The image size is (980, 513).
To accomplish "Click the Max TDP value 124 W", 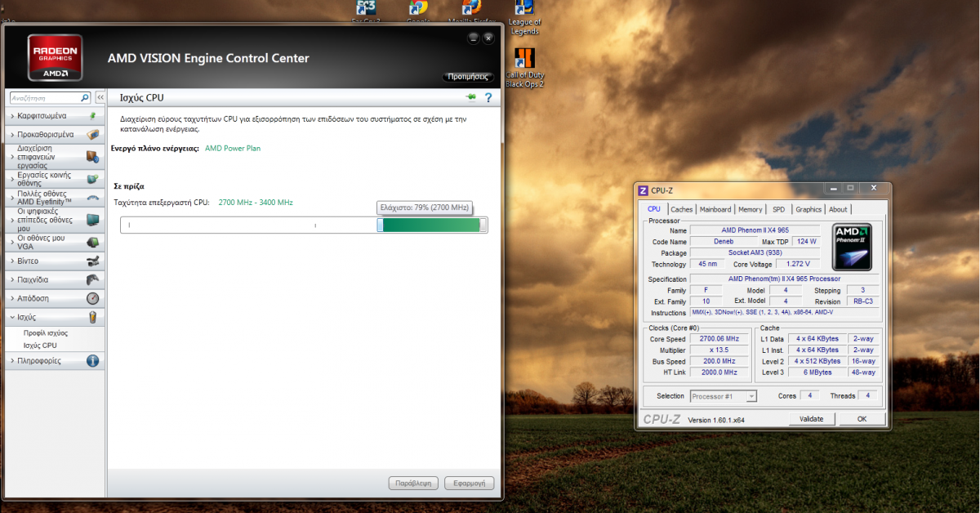I will pyautogui.click(x=807, y=242).
